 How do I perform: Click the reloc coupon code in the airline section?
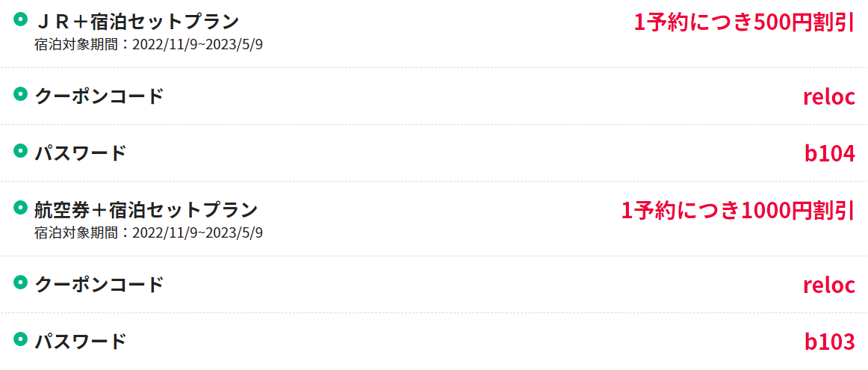(x=828, y=286)
